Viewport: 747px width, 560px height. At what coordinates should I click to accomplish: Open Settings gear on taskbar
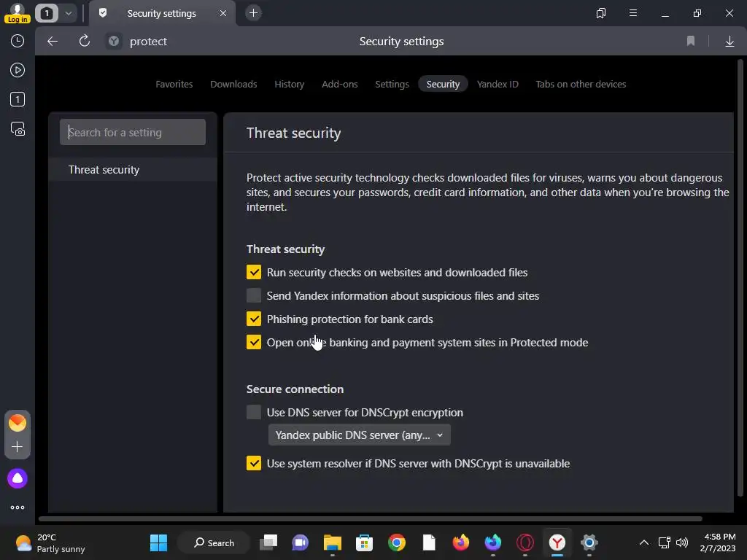[x=589, y=542]
